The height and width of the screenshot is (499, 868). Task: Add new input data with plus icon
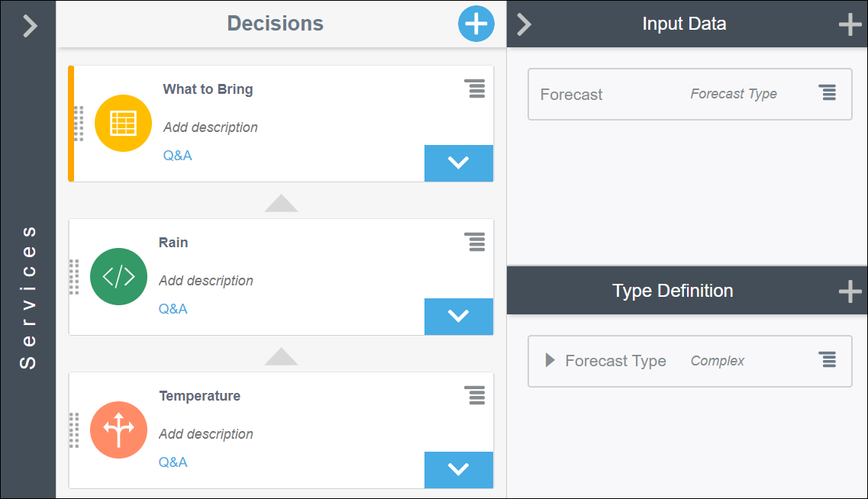click(850, 24)
